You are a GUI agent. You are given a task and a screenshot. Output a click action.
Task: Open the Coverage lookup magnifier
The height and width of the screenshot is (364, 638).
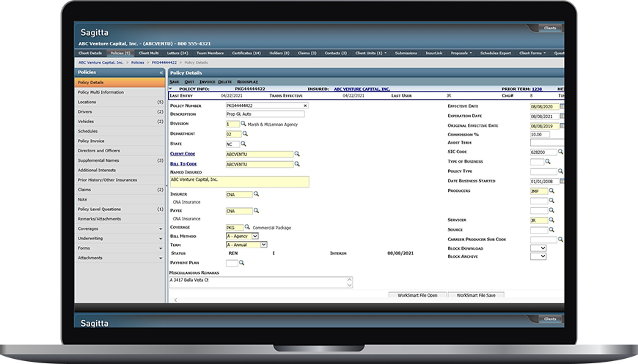click(247, 227)
